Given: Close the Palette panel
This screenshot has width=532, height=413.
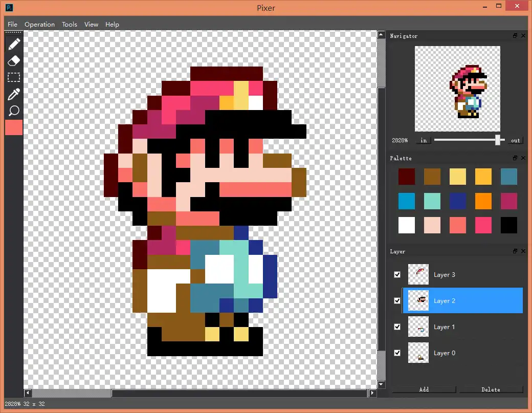Looking at the screenshot, I should 523,158.
